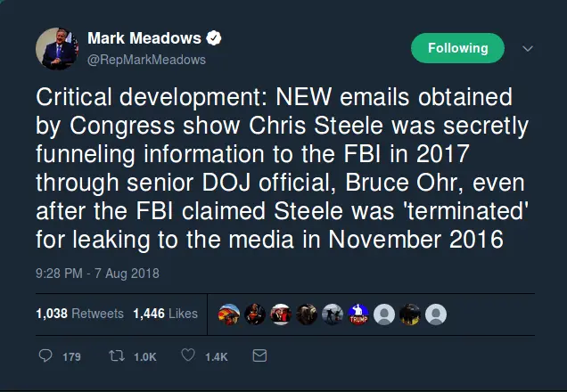Like the tweet with the heart icon

(188, 356)
